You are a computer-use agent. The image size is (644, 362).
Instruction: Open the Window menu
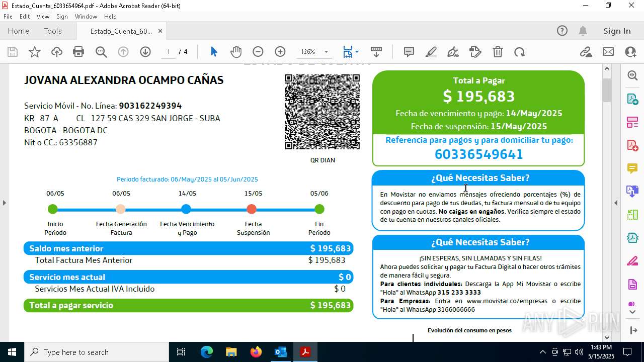(x=86, y=17)
